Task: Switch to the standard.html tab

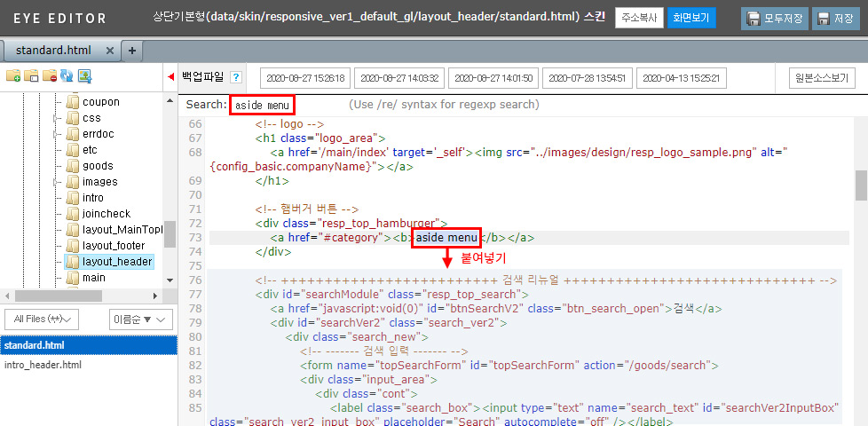Action: (53, 51)
